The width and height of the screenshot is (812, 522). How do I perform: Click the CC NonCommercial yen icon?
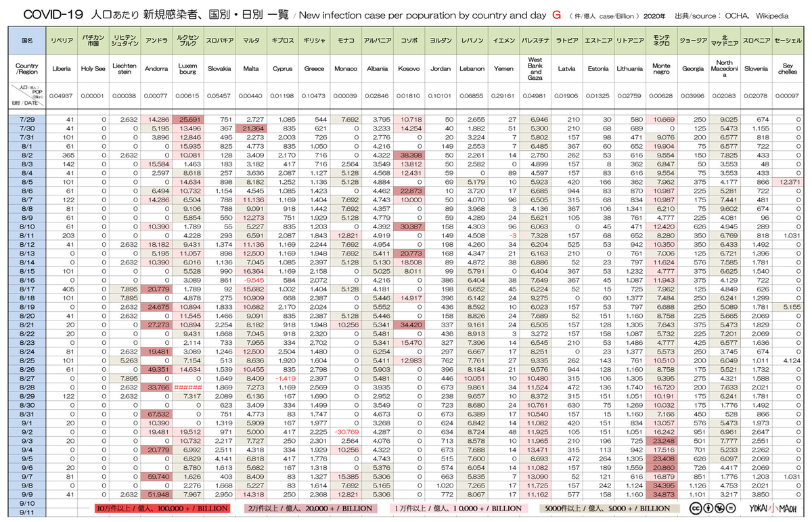click(x=718, y=508)
